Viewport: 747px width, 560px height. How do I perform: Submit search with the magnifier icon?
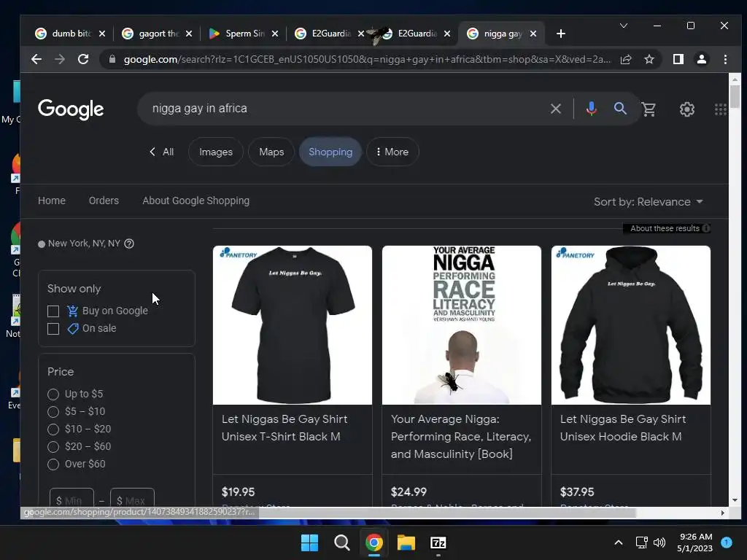tap(620, 109)
